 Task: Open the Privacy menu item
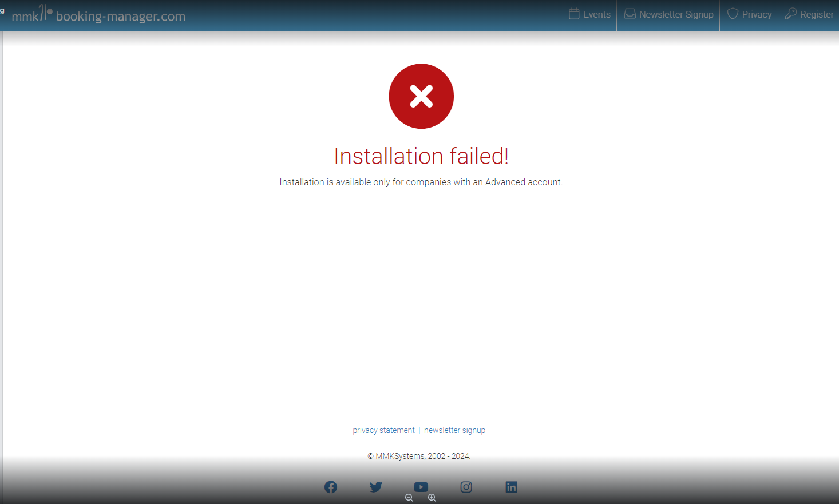(749, 14)
